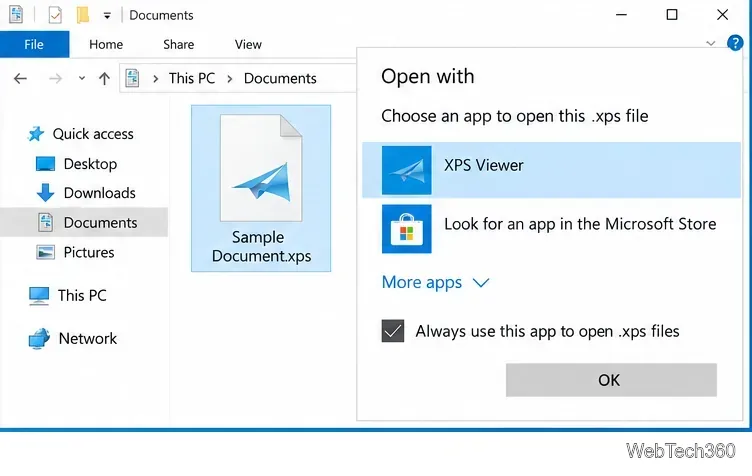Expand the ribbon with the chevron
The image size is (752, 476).
(x=711, y=44)
